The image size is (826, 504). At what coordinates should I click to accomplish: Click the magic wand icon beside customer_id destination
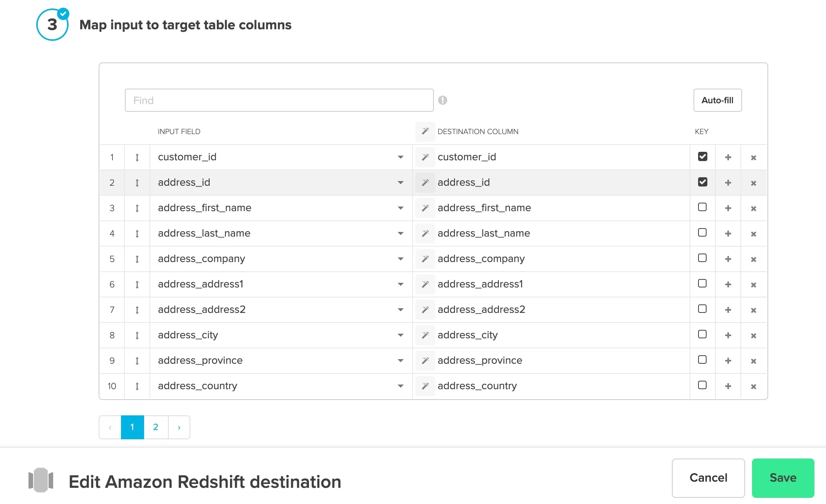tap(425, 157)
